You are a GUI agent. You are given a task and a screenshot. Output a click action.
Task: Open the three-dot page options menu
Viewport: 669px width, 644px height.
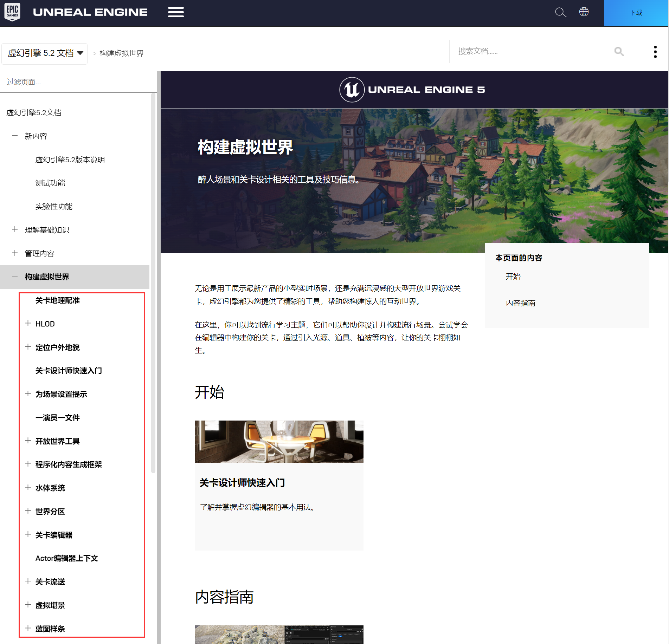[655, 52]
